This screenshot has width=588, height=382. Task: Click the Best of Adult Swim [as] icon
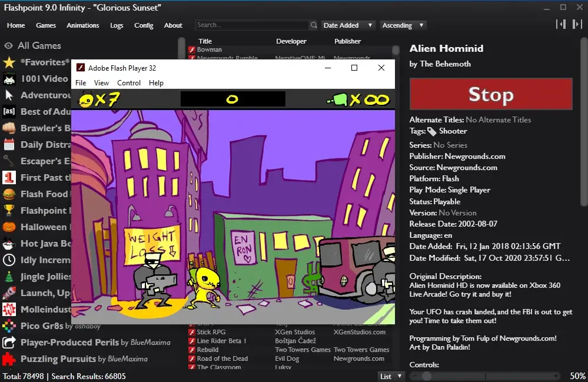[9, 111]
